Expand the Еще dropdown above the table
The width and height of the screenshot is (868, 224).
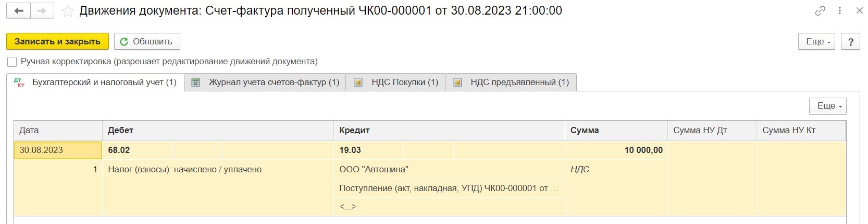(827, 106)
